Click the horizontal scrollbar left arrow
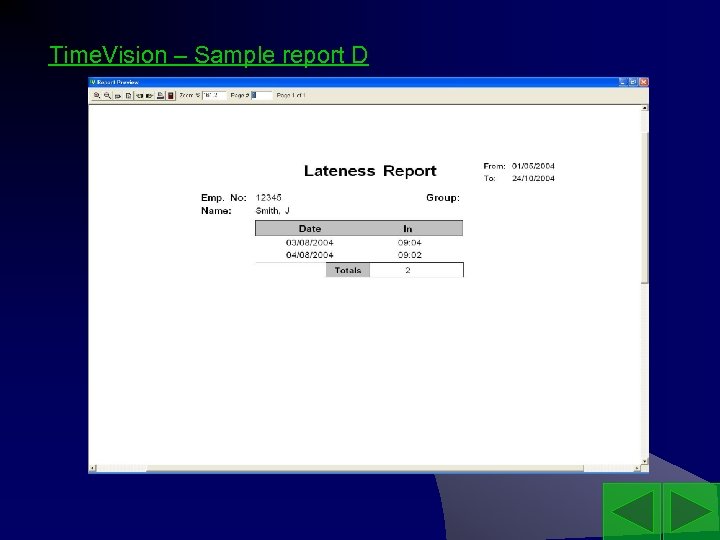Image resolution: width=720 pixels, height=540 pixels. click(x=92, y=468)
